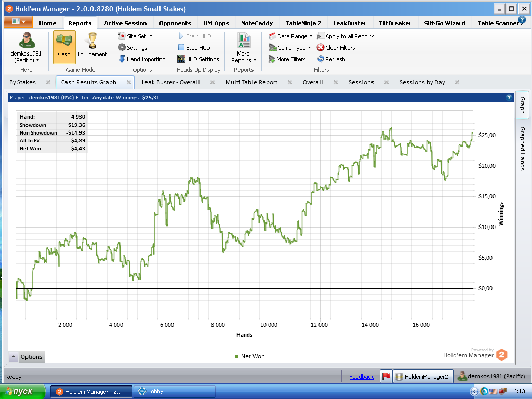Open the Opponents ribbon tab
Screen dimensions: 532x399
(175, 23)
